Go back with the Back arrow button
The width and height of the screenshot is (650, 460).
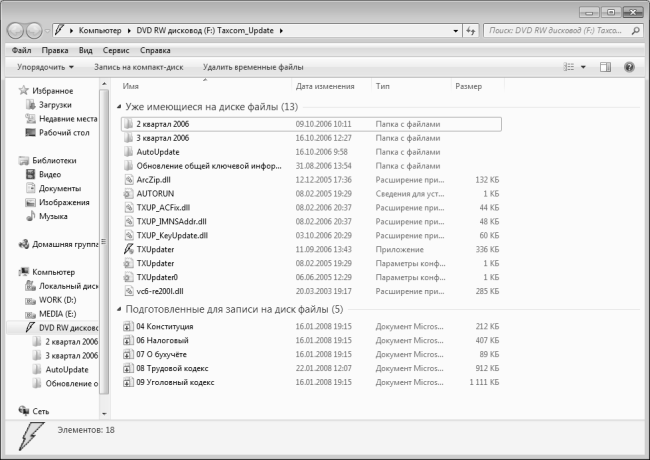coord(16,30)
